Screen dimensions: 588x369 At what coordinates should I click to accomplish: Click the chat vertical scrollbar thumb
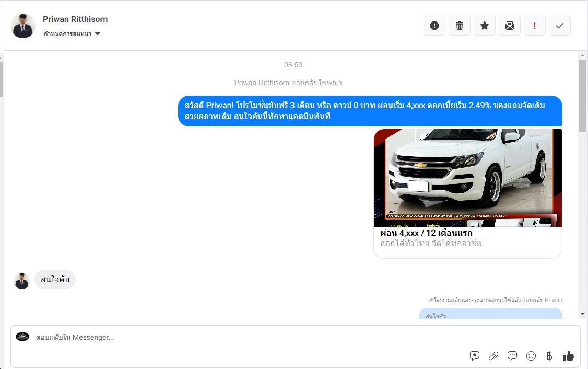point(582,96)
